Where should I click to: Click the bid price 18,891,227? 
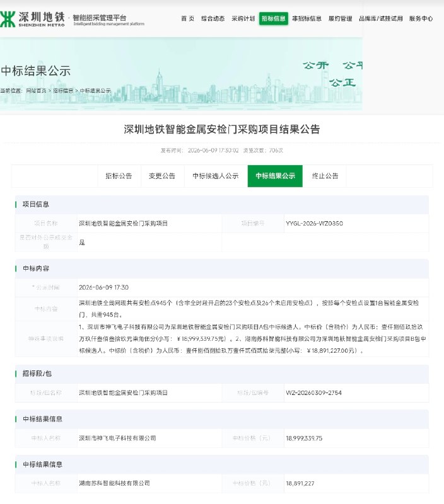(x=300, y=483)
